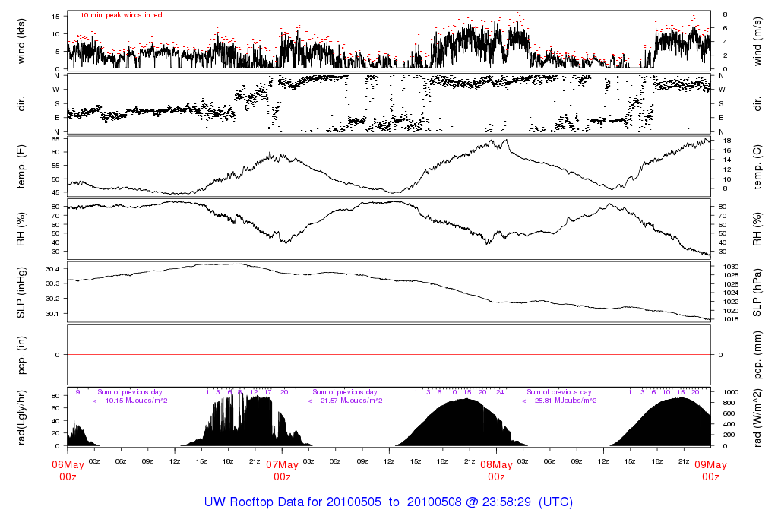Click the '10 min. peak winds in red' legend
The height and width of the screenshot is (532, 778).
pos(121,15)
